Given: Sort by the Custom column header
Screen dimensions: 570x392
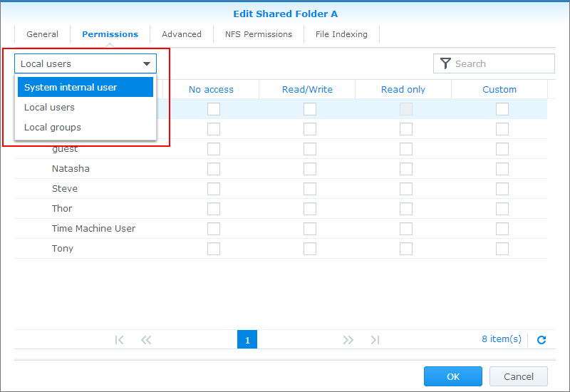Looking at the screenshot, I should coord(499,90).
